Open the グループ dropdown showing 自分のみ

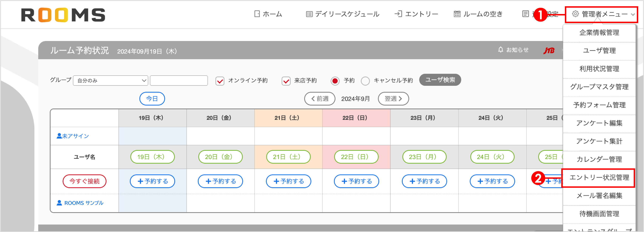click(110, 80)
